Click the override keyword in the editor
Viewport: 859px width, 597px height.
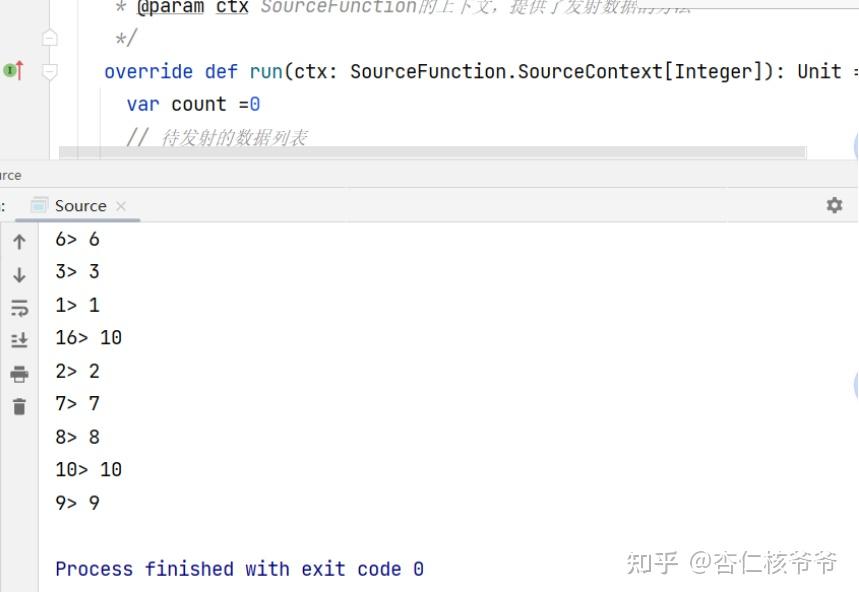click(148, 71)
